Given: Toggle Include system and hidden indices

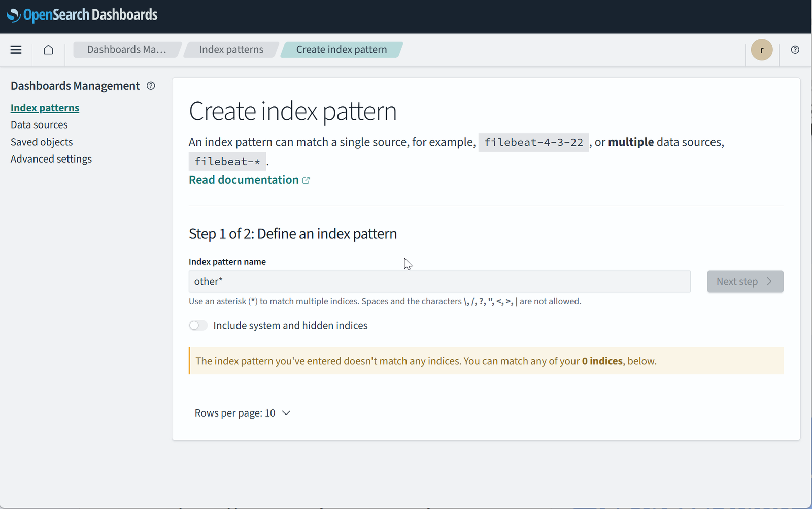Looking at the screenshot, I should 198,325.
